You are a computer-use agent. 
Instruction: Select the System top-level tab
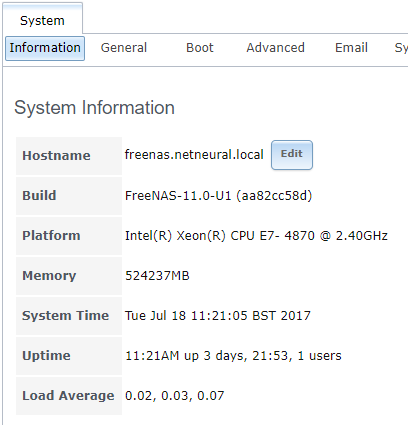tap(42, 20)
